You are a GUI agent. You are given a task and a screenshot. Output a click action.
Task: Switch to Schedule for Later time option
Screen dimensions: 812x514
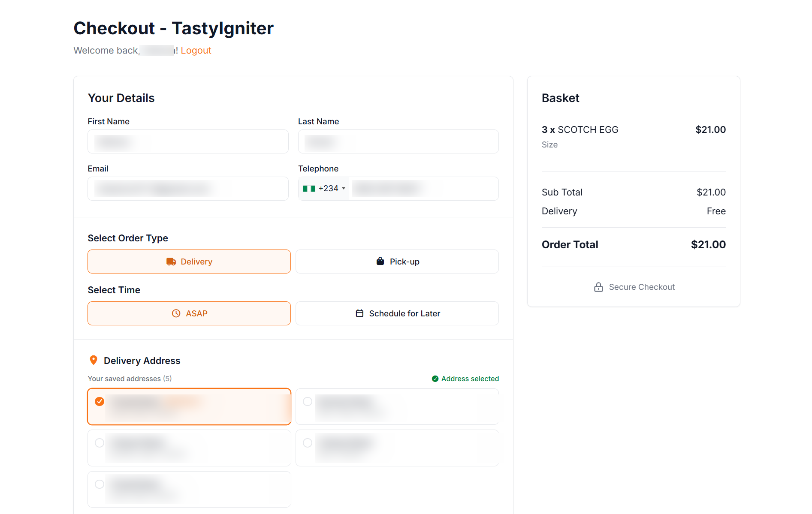pyautogui.click(x=397, y=313)
